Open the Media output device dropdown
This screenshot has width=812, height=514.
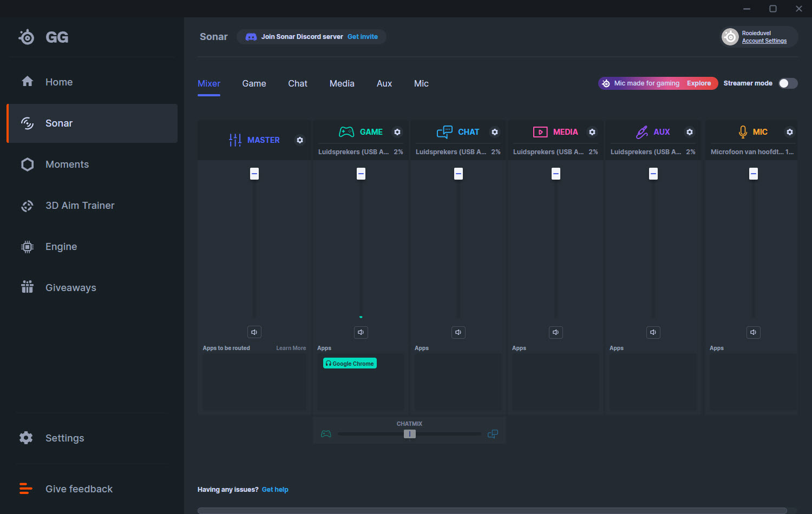click(549, 152)
